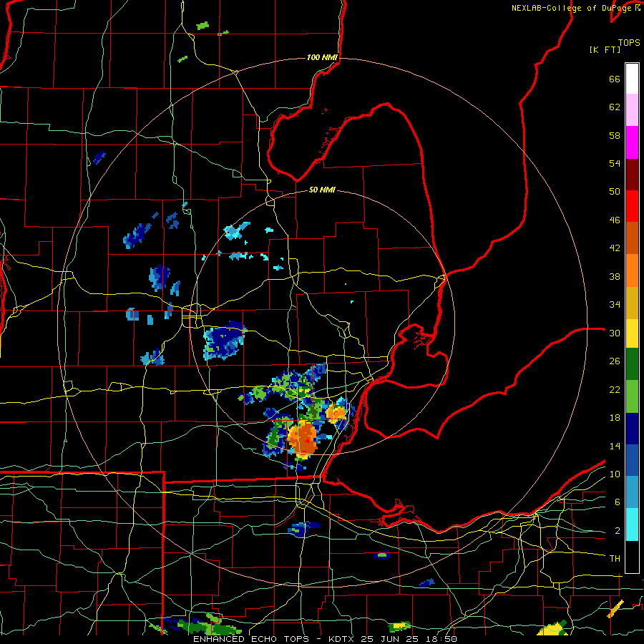Click the '25 JUN 25' date stamp
Image resolution: width=644 pixels, height=644 pixels.
[390, 639]
